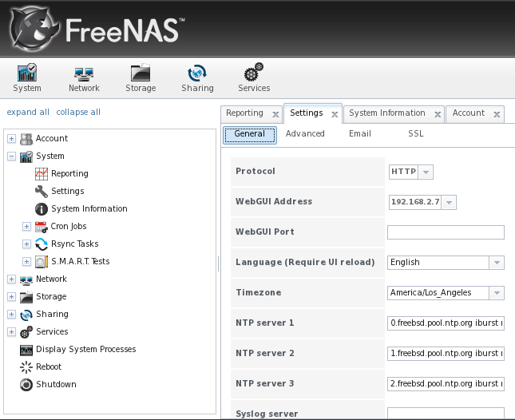Click the Rsync Tasks sync icon

coord(42,244)
